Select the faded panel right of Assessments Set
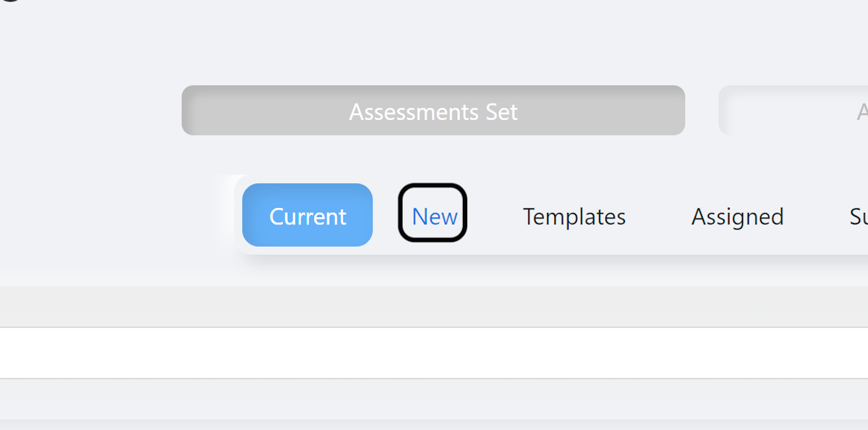The height and width of the screenshot is (430, 868). click(x=793, y=110)
